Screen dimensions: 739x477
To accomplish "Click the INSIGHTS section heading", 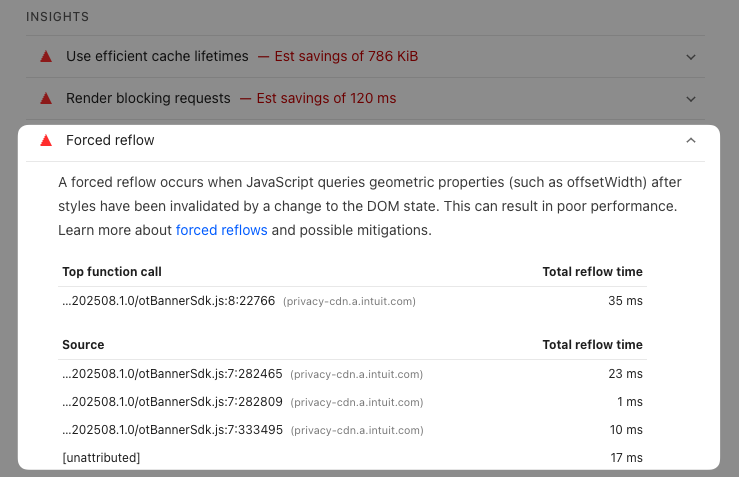I will point(57,17).
